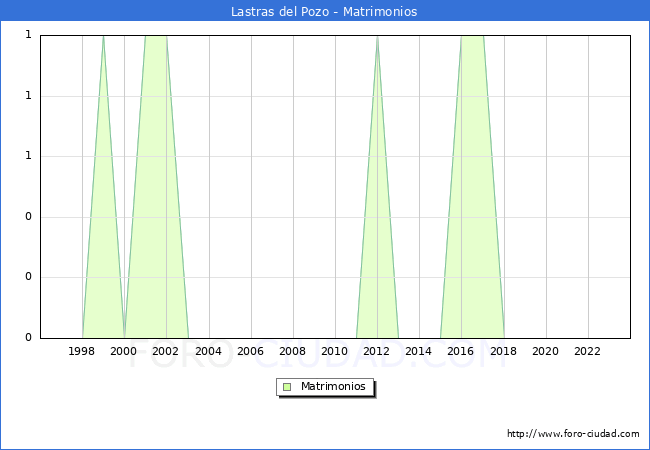Click the Matrimonios legend label
This screenshot has height=450, width=650.
pos(334,386)
